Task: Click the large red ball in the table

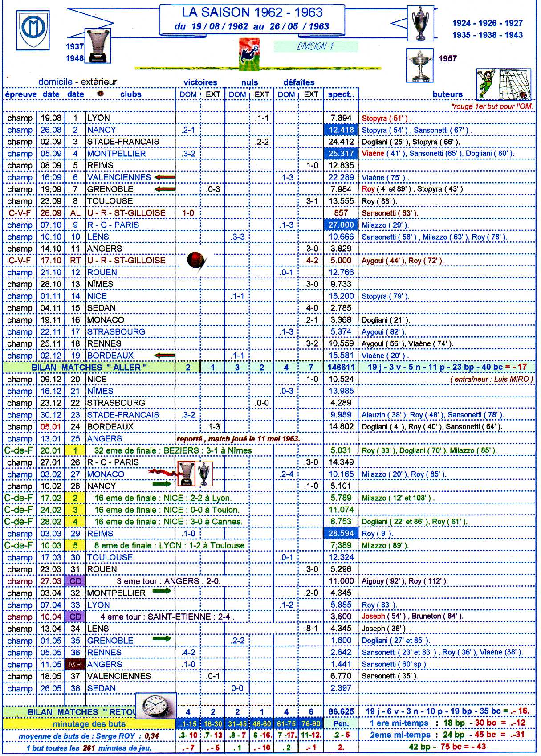Action: (x=195, y=260)
